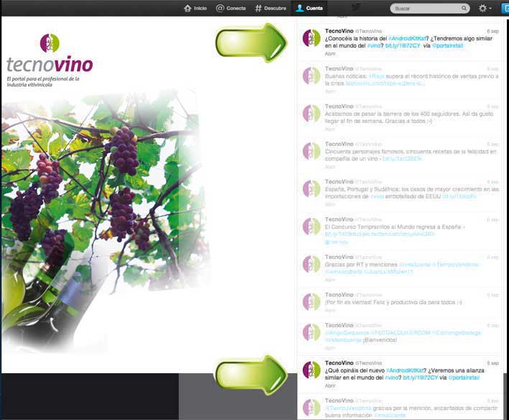Click avatar of '¡Bienvenidos!' tweet
This screenshot has height=420, width=509.
coord(311,332)
